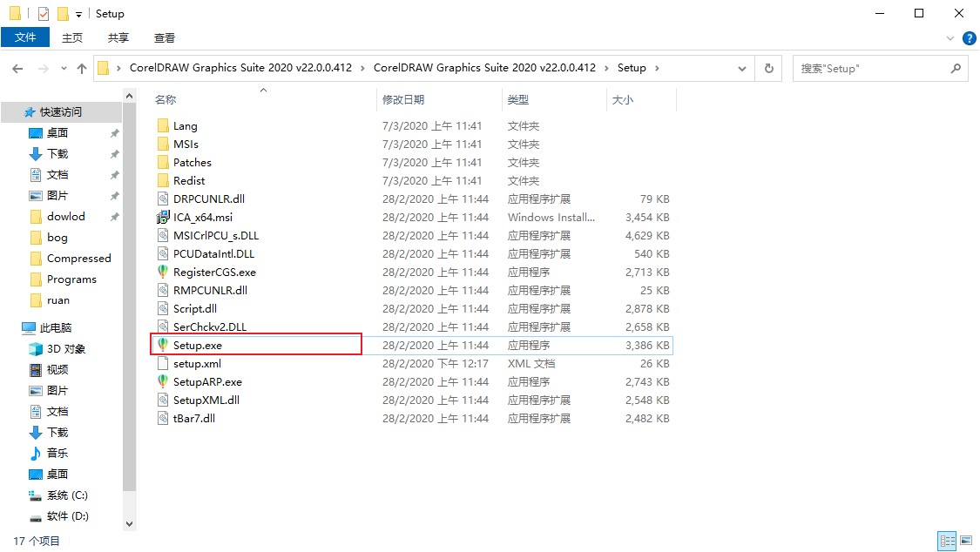The image size is (980, 552).
Task: Select the MSIs folder icon
Action: (x=163, y=145)
